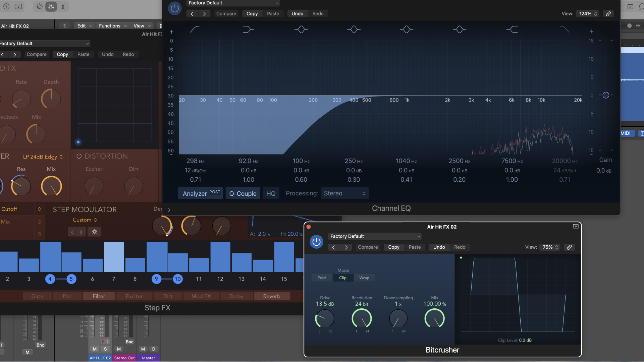644x362 pixels.
Task: Click the Channel EQ Gain slider handle
Action: click(x=605, y=95)
